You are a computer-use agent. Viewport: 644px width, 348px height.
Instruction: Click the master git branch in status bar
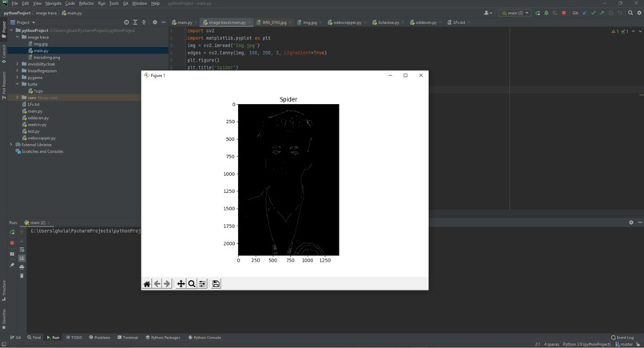click(x=624, y=344)
